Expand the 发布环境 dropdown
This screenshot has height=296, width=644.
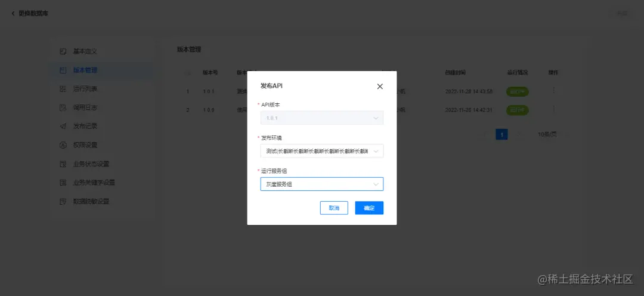[x=321, y=151]
